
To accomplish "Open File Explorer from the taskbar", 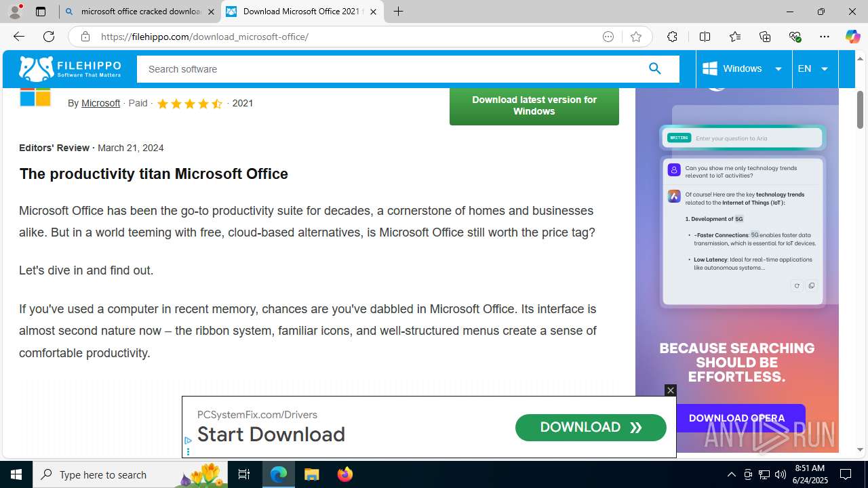I will 312,474.
